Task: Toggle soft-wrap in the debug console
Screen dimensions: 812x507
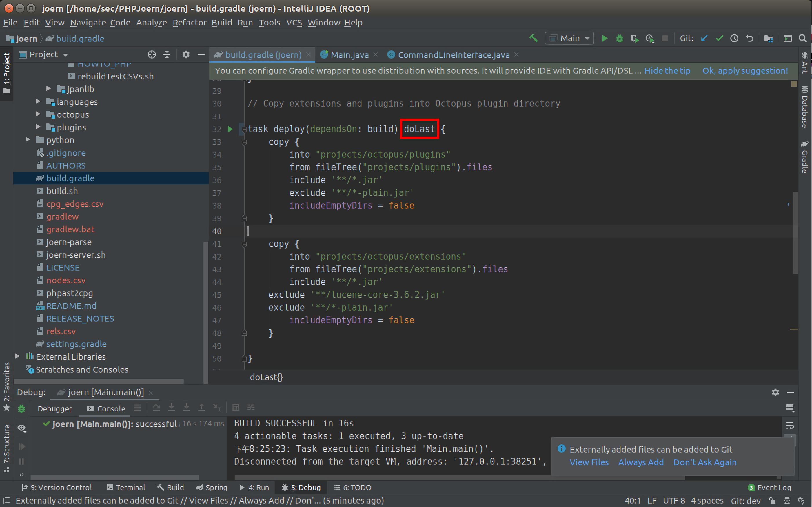Action: (790, 426)
